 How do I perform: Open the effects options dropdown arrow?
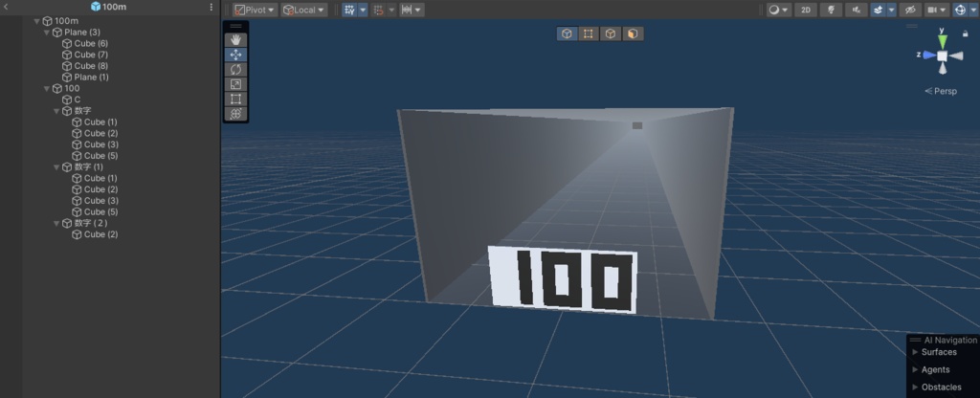pyautogui.click(x=891, y=10)
